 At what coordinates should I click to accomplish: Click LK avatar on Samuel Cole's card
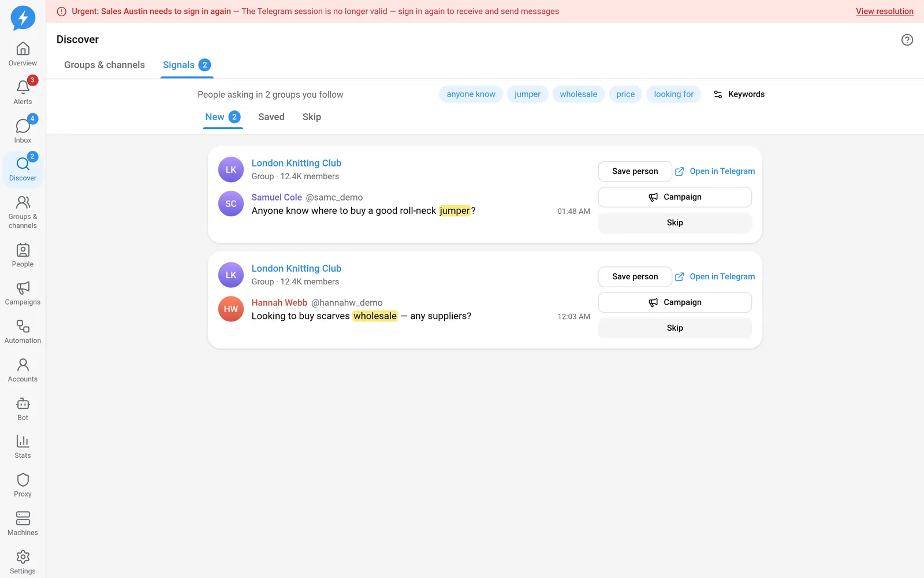point(231,170)
